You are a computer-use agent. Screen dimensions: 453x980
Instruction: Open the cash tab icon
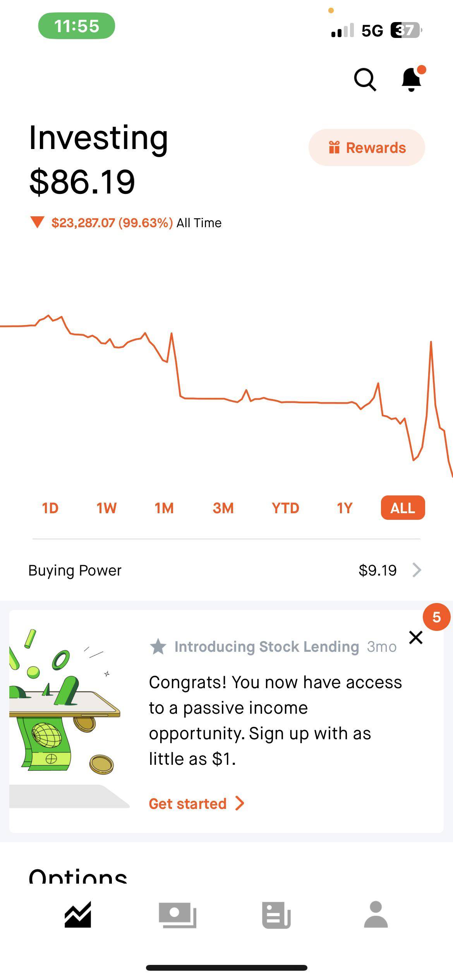[177, 915]
